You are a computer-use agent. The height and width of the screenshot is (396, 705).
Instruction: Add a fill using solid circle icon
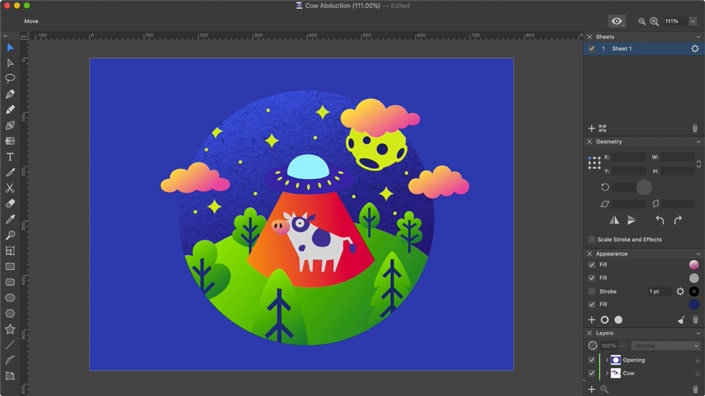[x=619, y=320]
